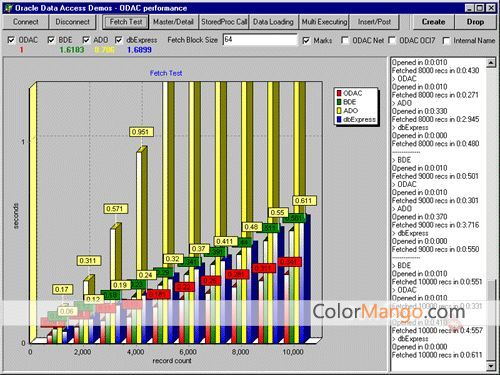Select the StoredProc Call test
Image resolution: width=500 pixels, height=375 pixels.
pyautogui.click(x=224, y=22)
